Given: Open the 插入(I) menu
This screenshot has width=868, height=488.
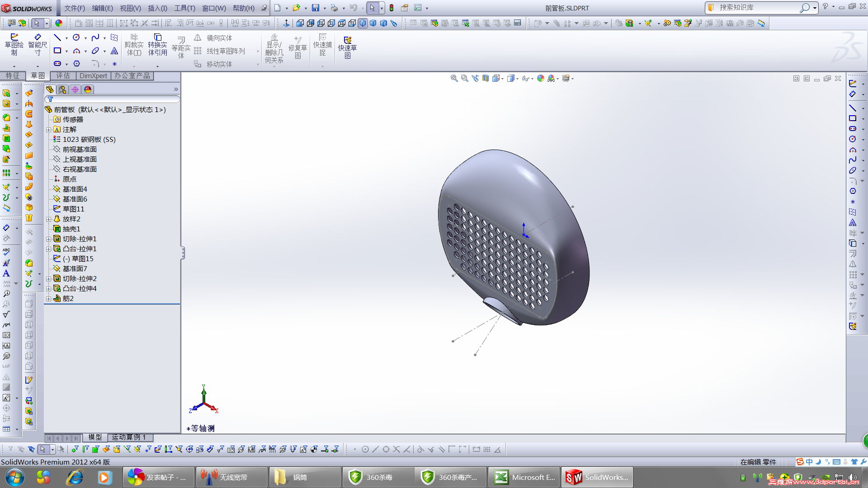Looking at the screenshot, I should [157, 8].
